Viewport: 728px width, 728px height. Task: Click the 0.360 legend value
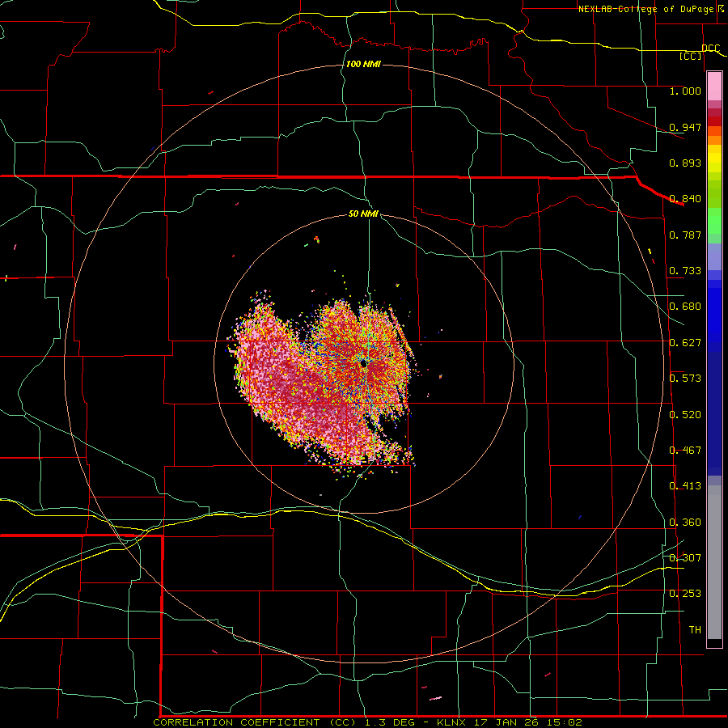[x=685, y=522]
